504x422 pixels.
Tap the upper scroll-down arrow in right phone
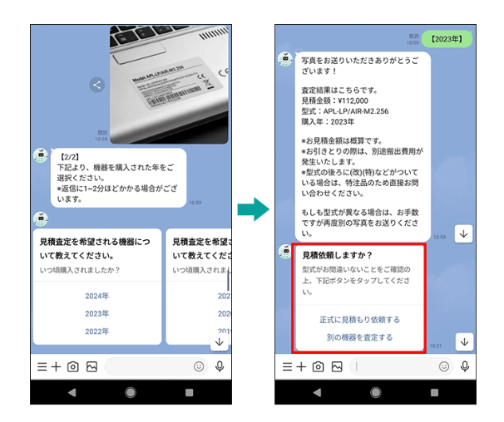click(463, 233)
